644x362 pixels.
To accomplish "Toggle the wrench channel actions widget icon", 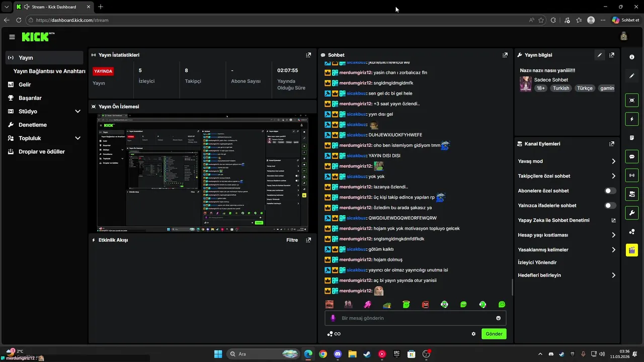I will 632,213.
